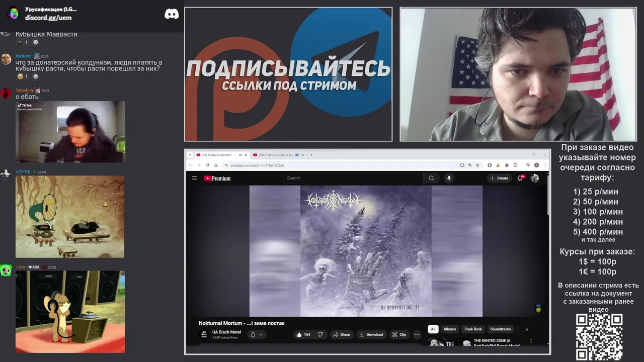Go back with the browser back arrow
Viewport: 644px width, 362px height.
tap(190, 165)
